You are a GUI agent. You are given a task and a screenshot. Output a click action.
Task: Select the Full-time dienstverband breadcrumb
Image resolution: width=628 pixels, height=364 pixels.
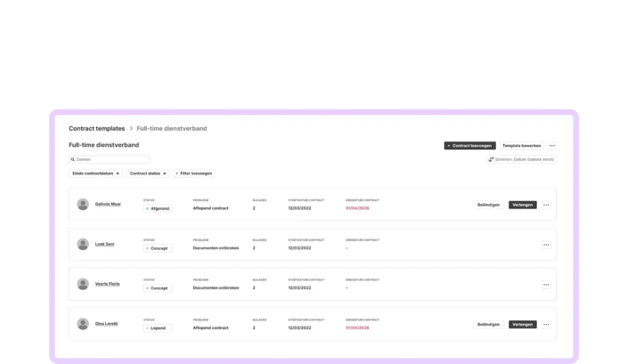[x=172, y=128]
